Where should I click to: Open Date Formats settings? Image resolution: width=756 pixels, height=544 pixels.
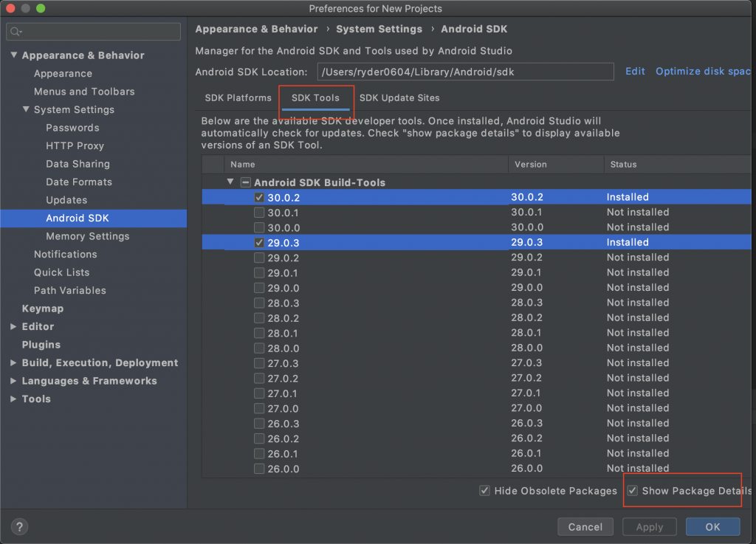[79, 182]
